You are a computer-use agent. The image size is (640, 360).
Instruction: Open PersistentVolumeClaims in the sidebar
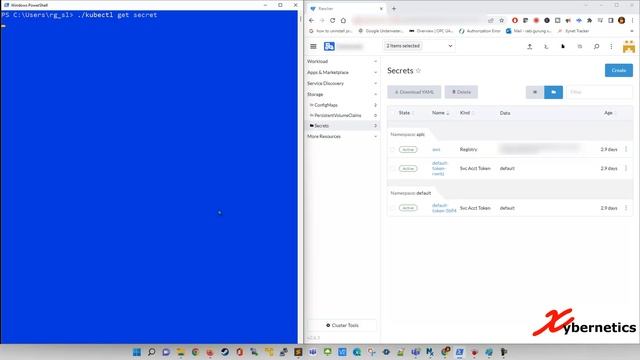[x=343, y=116]
